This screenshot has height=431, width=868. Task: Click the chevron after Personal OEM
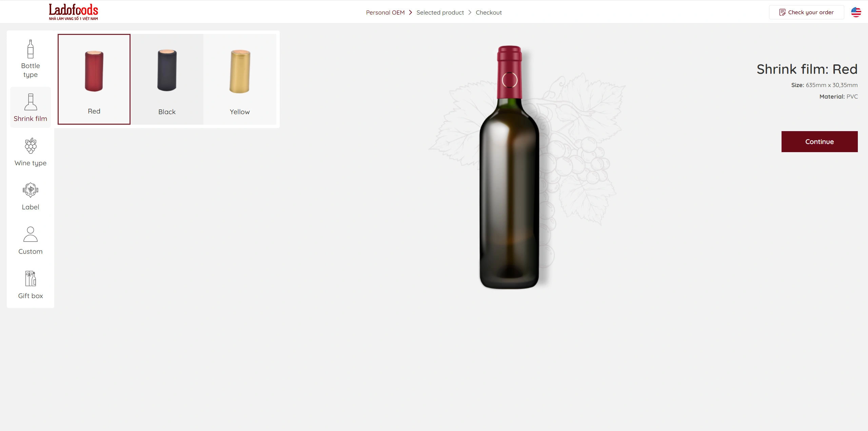click(x=411, y=13)
